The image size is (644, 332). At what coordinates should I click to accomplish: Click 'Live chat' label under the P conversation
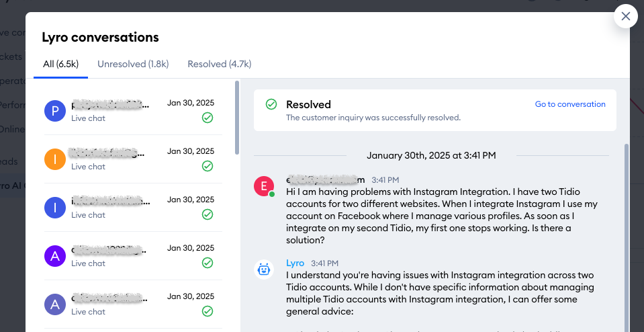coord(88,118)
